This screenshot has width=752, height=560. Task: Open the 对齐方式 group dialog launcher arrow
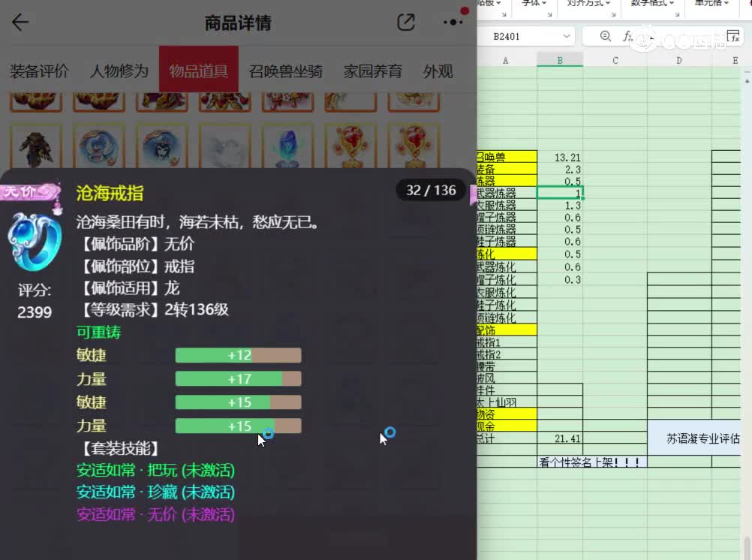point(613,15)
